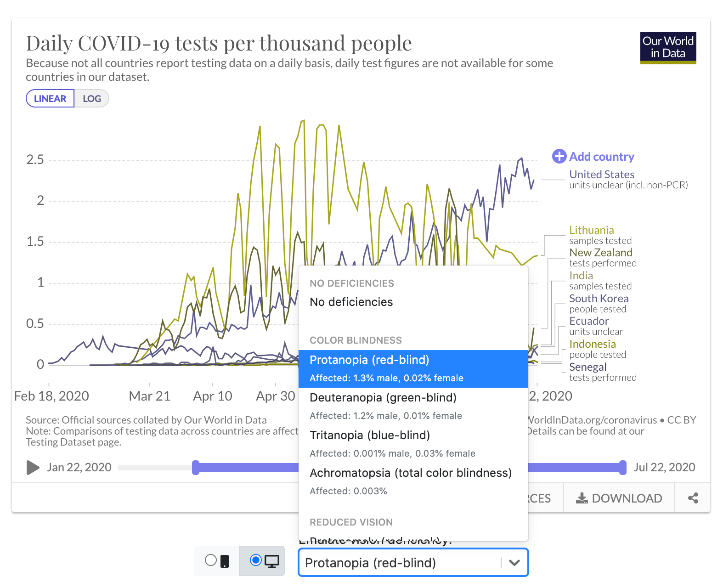The height and width of the screenshot is (588, 723).
Task: Select the desktop view radio button
Action: (255, 560)
